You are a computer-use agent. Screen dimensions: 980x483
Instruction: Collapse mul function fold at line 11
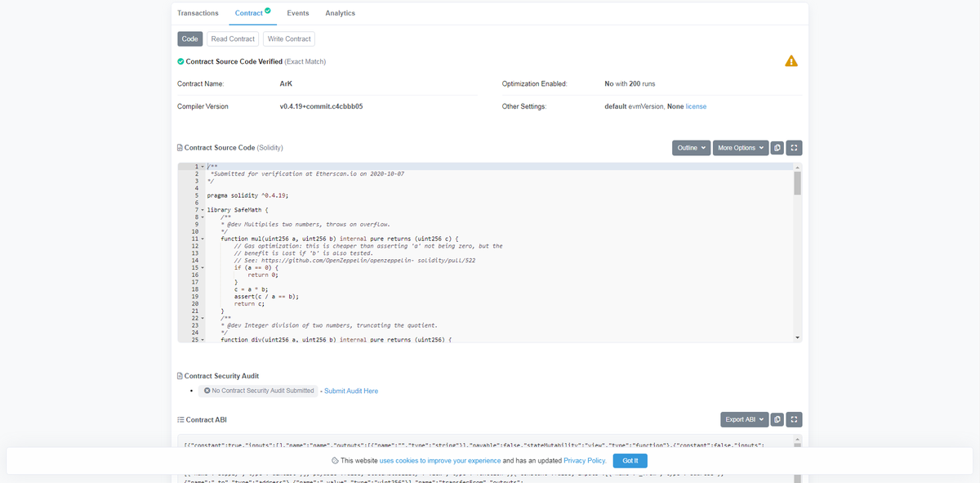tap(203, 239)
